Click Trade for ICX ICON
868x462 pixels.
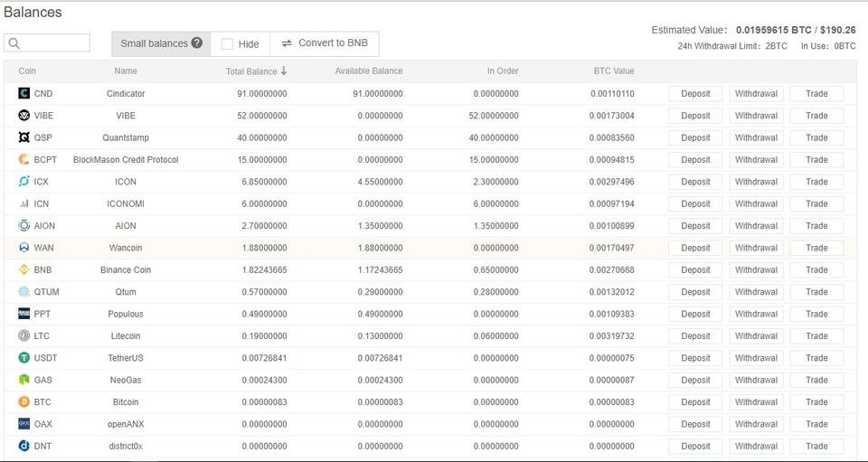(816, 182)
